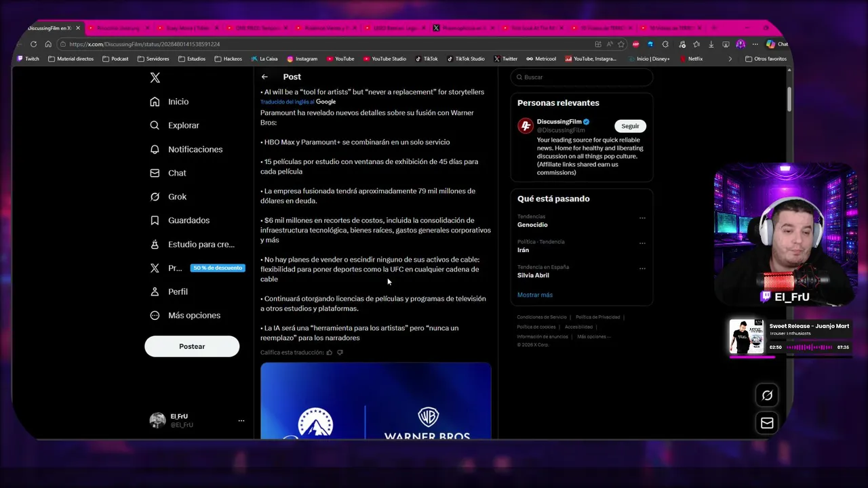This screenshot has width=868, height=488.
Task: Open Grok in the sidebar
Action: [x=168, y=197]
